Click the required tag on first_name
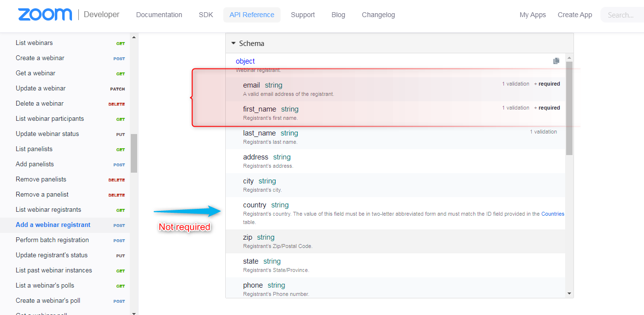 click(x=549, y=108)
